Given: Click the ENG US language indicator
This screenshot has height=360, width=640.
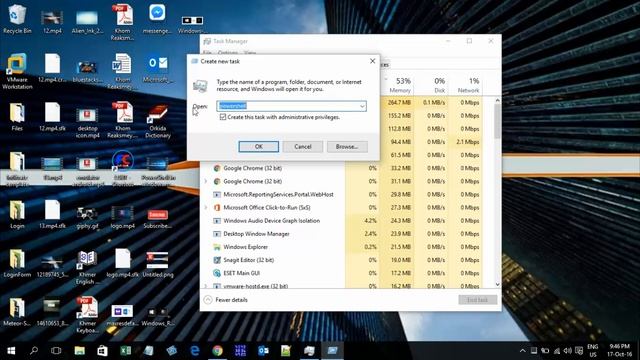Looking at the screenshot, I should coord(593,351).
